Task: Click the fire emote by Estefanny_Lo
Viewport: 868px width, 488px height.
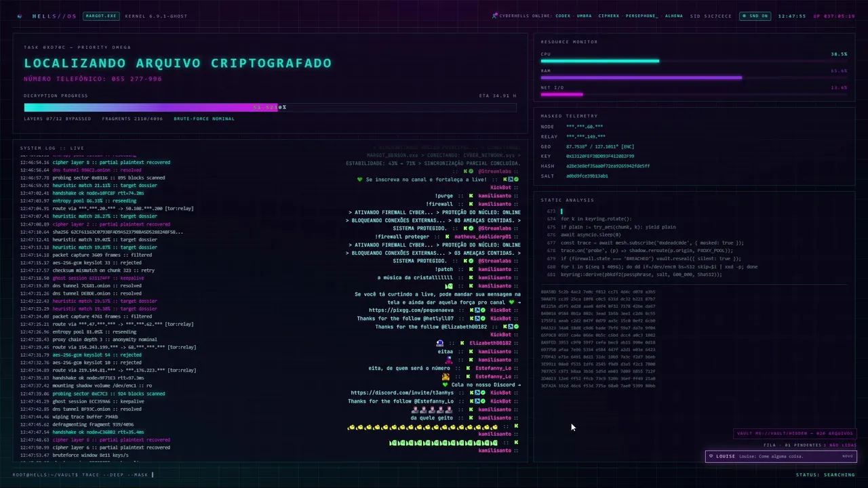Action: click(446, 376)
